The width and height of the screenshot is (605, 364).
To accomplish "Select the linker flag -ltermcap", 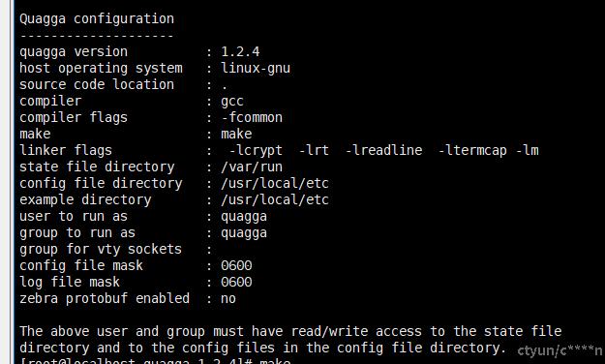I will coord(472,150).
